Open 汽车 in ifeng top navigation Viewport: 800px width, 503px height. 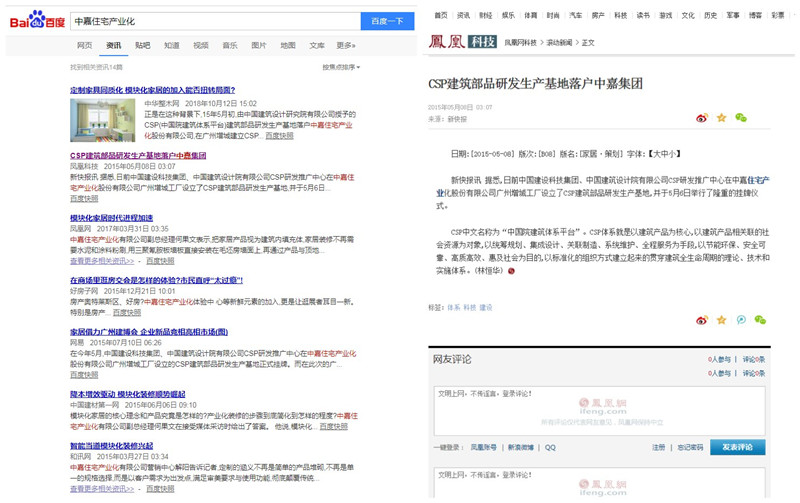576,15
